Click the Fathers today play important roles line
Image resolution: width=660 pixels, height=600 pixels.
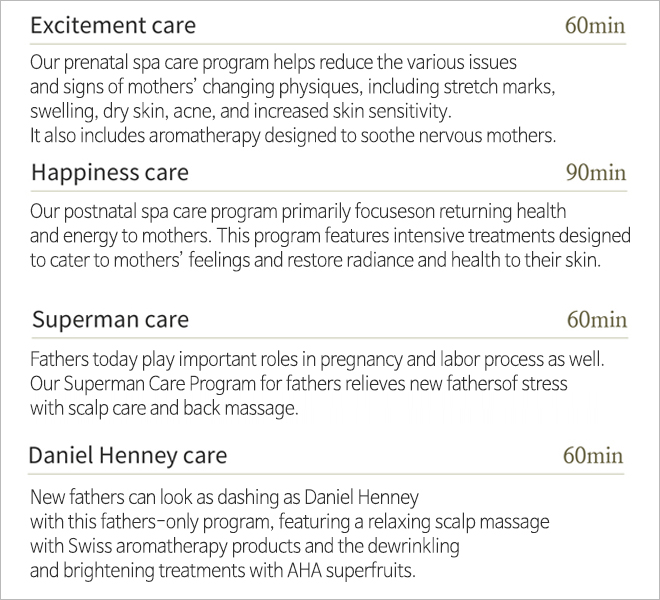[317, 360]
